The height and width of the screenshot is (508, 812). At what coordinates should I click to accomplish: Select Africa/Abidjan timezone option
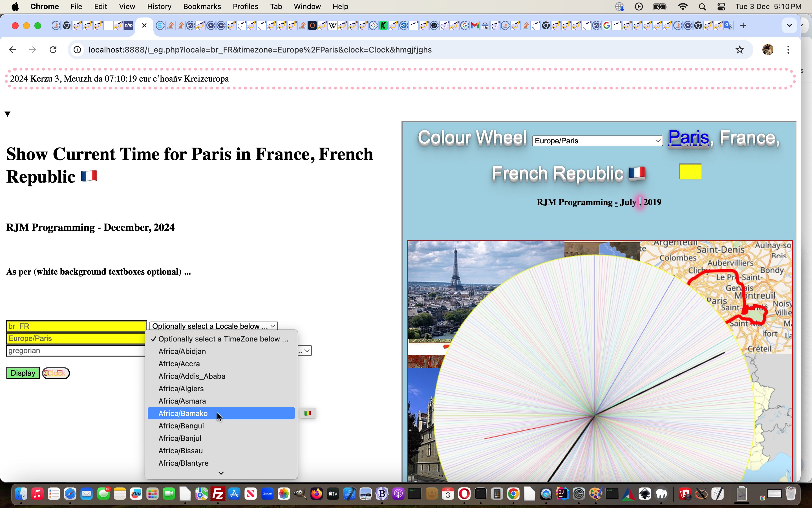coord(221,351)
